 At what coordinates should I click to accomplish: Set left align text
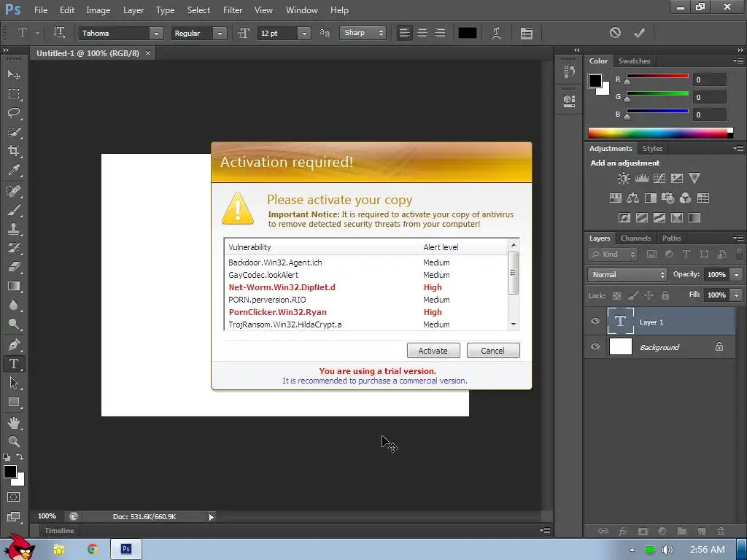click(404, 33)
